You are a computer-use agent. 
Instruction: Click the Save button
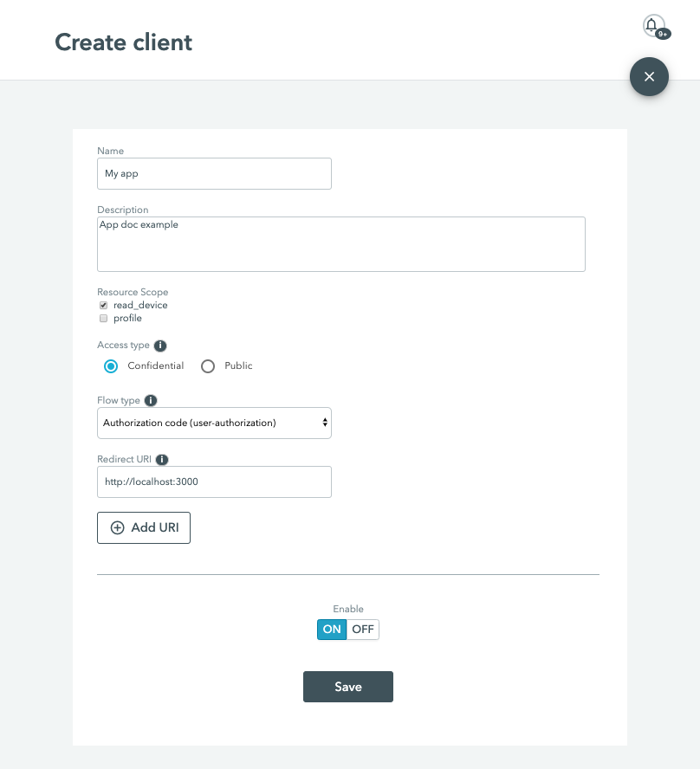(348, 687)
